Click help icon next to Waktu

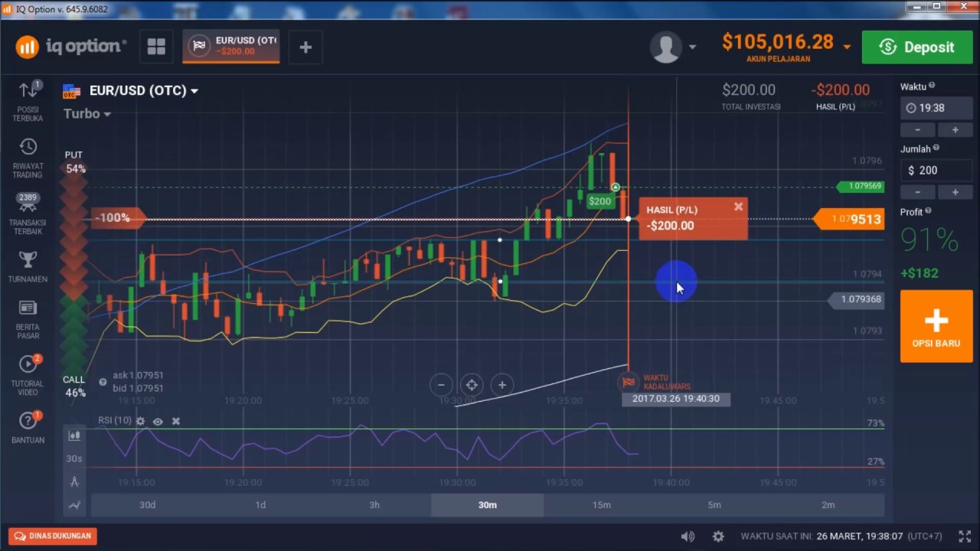(932, 86)
